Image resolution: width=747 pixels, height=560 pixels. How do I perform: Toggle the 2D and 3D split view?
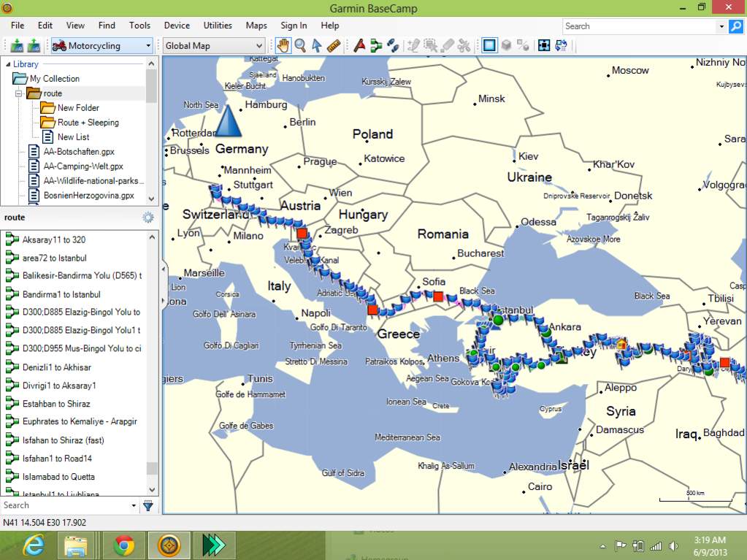523,46
